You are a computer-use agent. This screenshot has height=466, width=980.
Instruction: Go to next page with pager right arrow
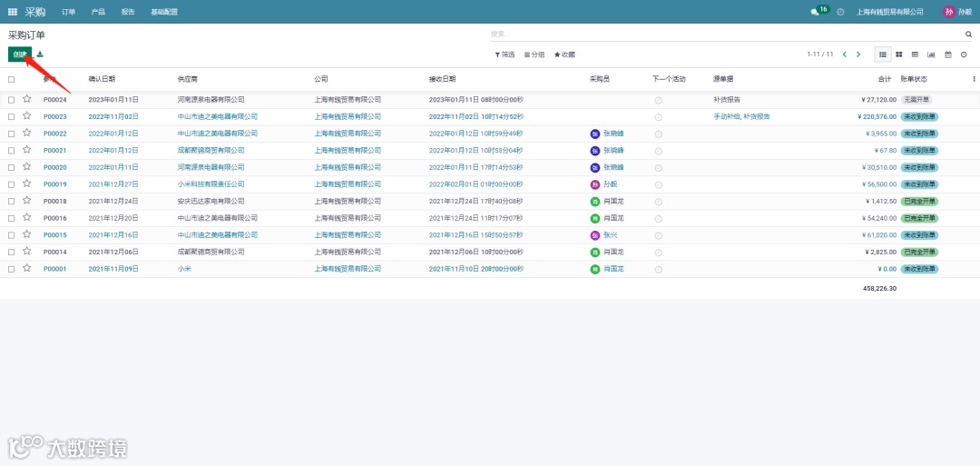(858, 55)
